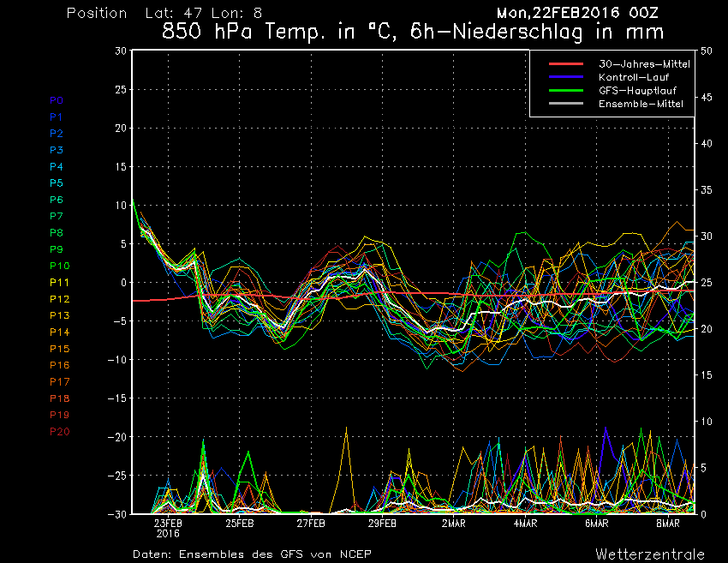Choose the P17 ensemble member label

tap(59, 381)
